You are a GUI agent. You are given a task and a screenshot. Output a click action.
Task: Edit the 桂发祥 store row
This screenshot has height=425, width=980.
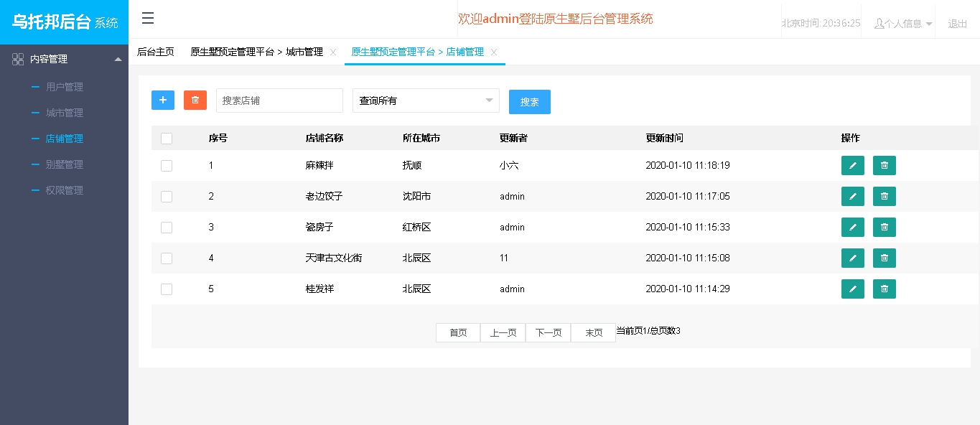(x=853, y=289)
